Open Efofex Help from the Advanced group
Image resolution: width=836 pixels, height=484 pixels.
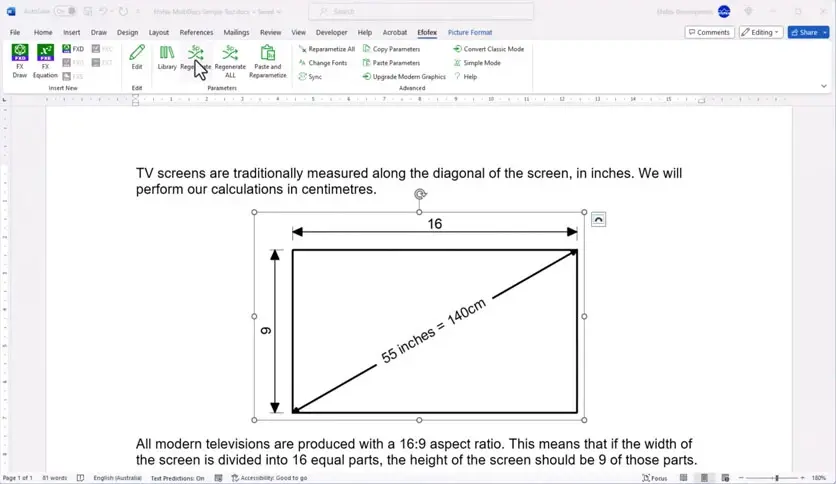coord(465,77)
